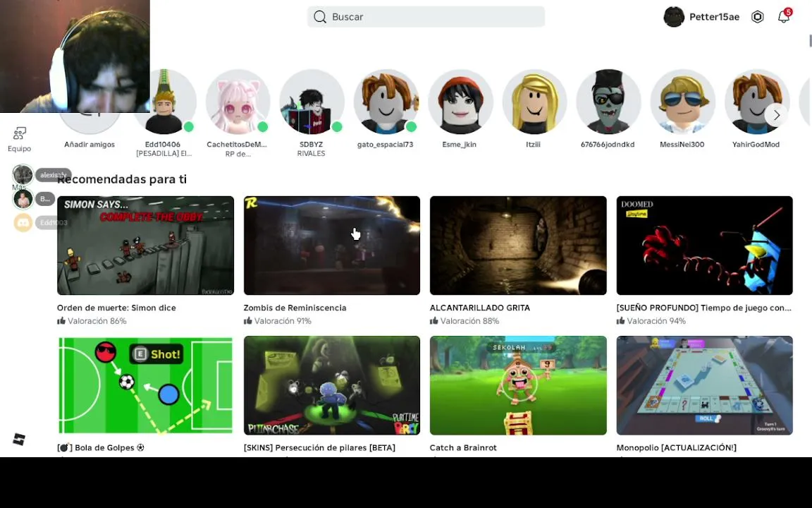Viewport: 812px width, 508px height.
Task: Open Zombis de Reminiscencia thumbnail
Action: point(332,246)
